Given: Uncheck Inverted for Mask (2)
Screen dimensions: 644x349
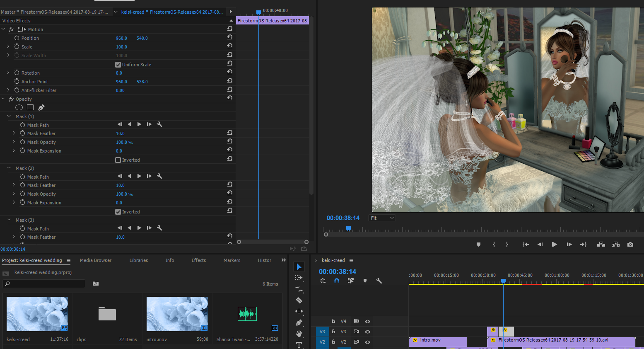Looking at the screenshot, I should click(x=118, y=212).
